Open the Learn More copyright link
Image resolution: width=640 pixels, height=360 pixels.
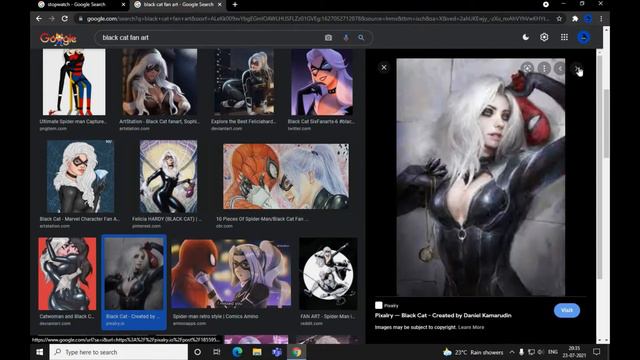pyautogui.click(x=471, y=327)
